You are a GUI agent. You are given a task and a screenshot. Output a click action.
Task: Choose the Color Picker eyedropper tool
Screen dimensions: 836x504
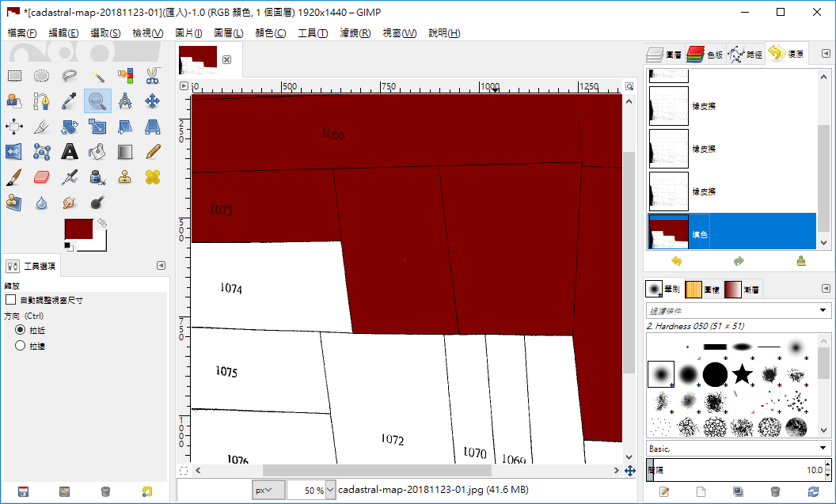(x=70, y=100)
